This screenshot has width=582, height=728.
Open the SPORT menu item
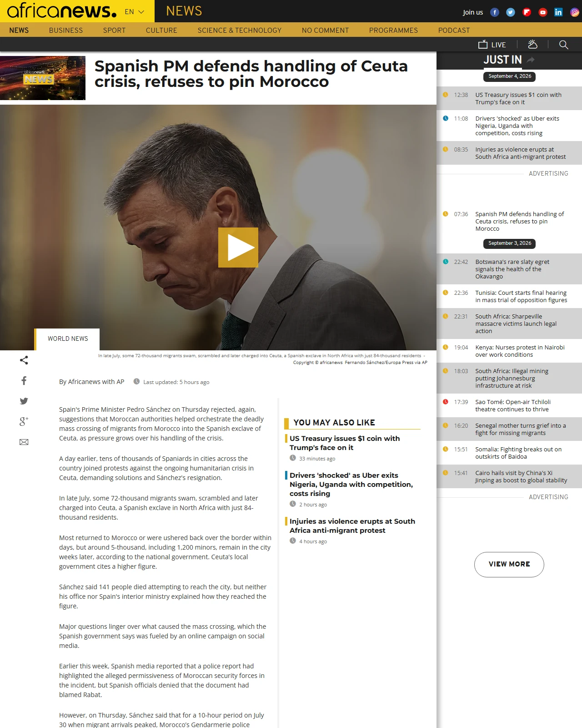tap(114, 30)
